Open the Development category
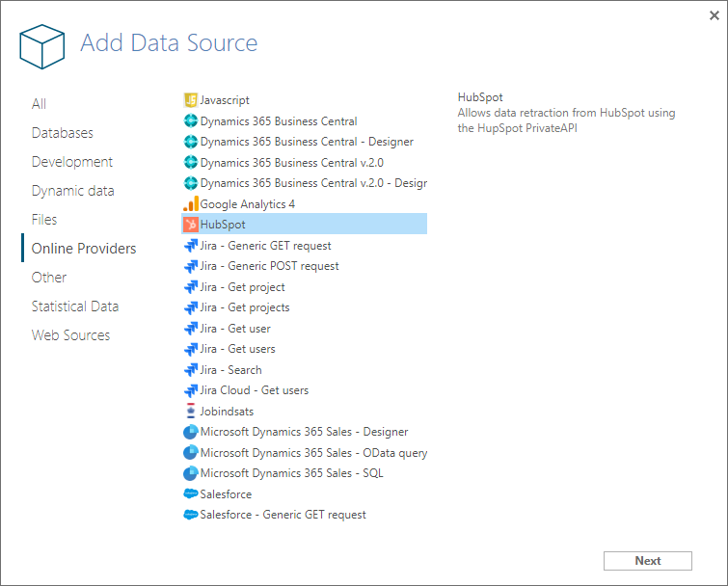The height and width of the screenshot is (586, 728). coord(72,162)
